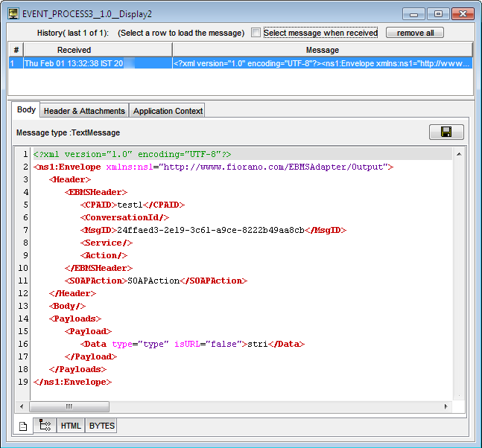Viewport: 482px width, 448px height.
Task: Click the remove all button
Action: pyautogui.click(x=415, y=33)
